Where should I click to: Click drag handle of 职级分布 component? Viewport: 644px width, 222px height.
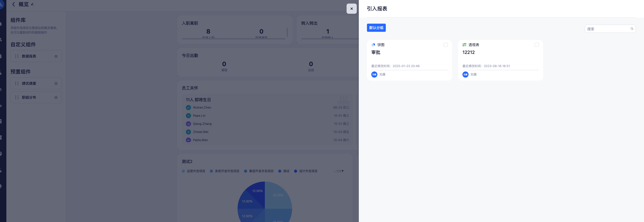(17, 97)
